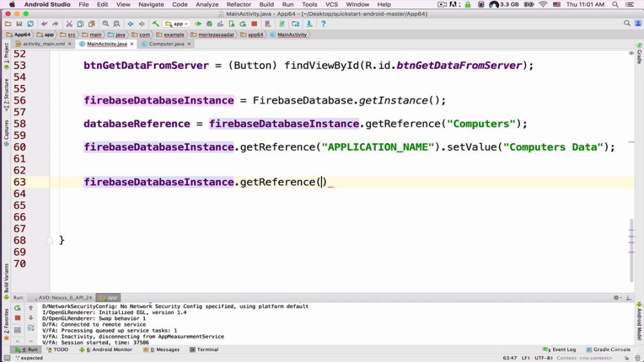Click the Debug app bug icon

[x=209, y=24]
